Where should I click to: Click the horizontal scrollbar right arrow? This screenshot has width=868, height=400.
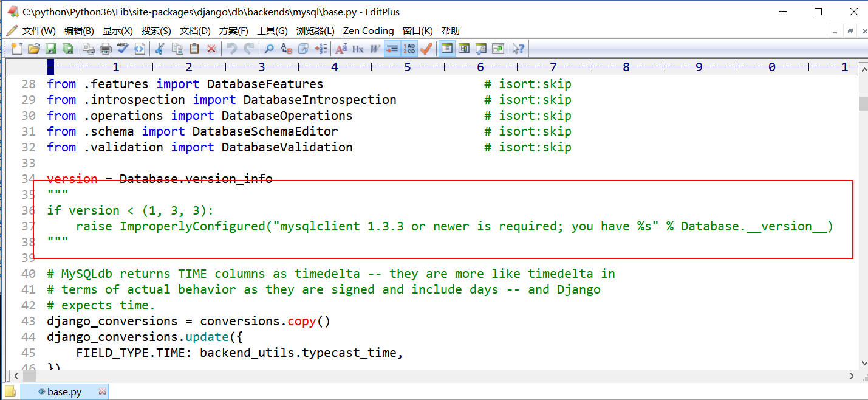852,377
